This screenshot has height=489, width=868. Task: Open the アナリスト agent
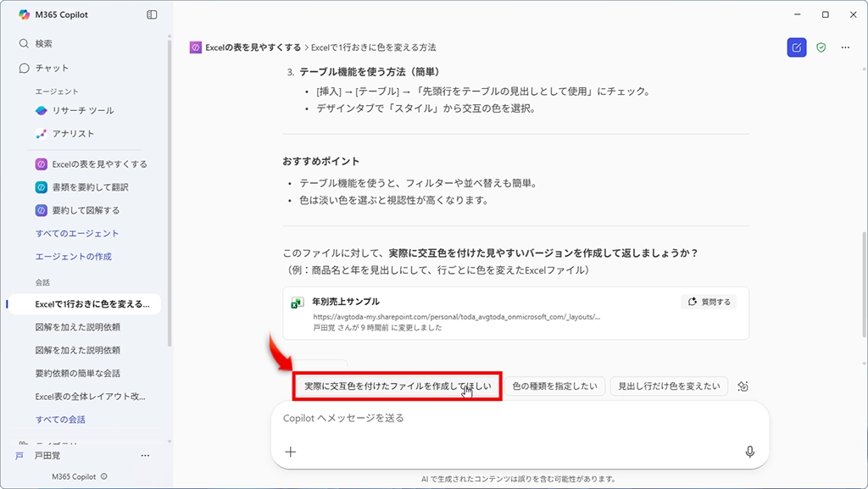[x=73, y=134]
